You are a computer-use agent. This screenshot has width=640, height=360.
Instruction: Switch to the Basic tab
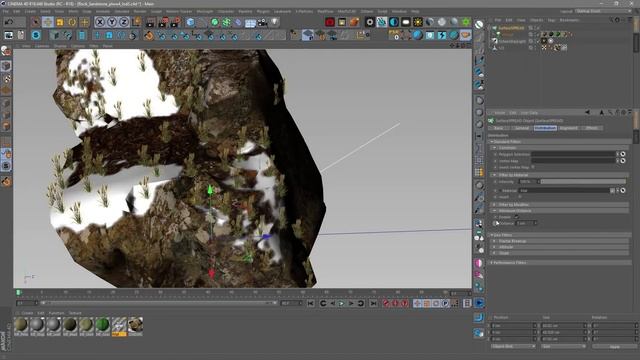point(499,128)
